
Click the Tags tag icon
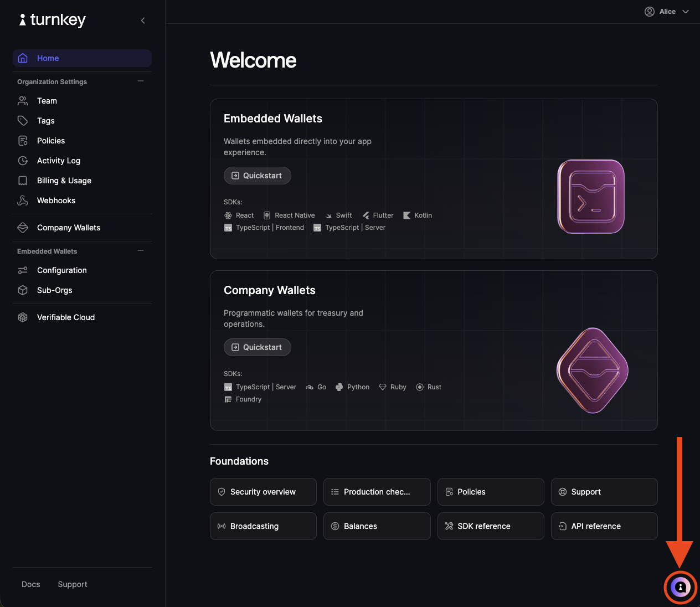click(23, 121)
